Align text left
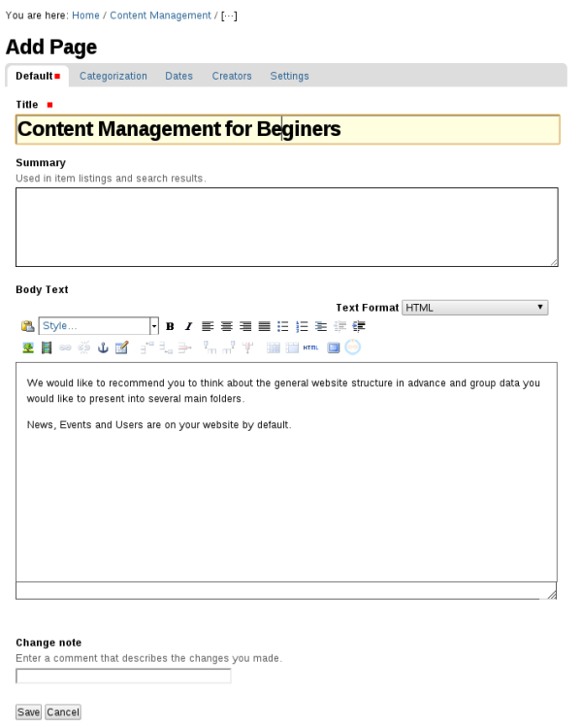The width and height of the screenshot is (582, 728). click(x=208, y=326)
